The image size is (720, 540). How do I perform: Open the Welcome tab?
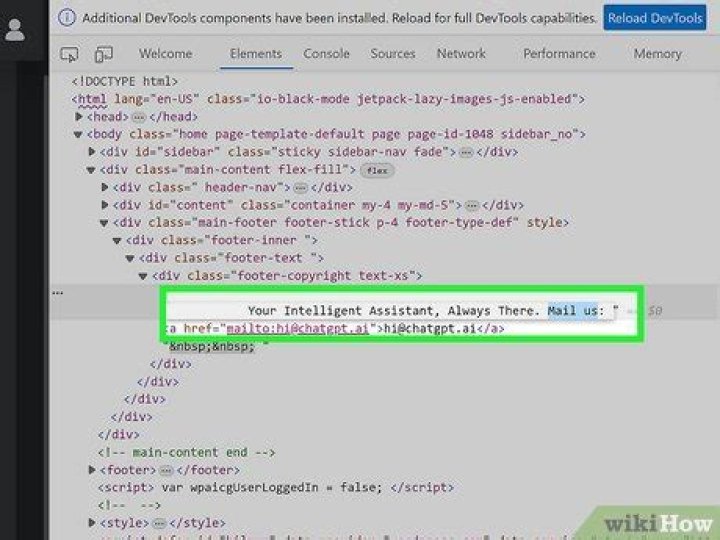[x=165, y=54]
